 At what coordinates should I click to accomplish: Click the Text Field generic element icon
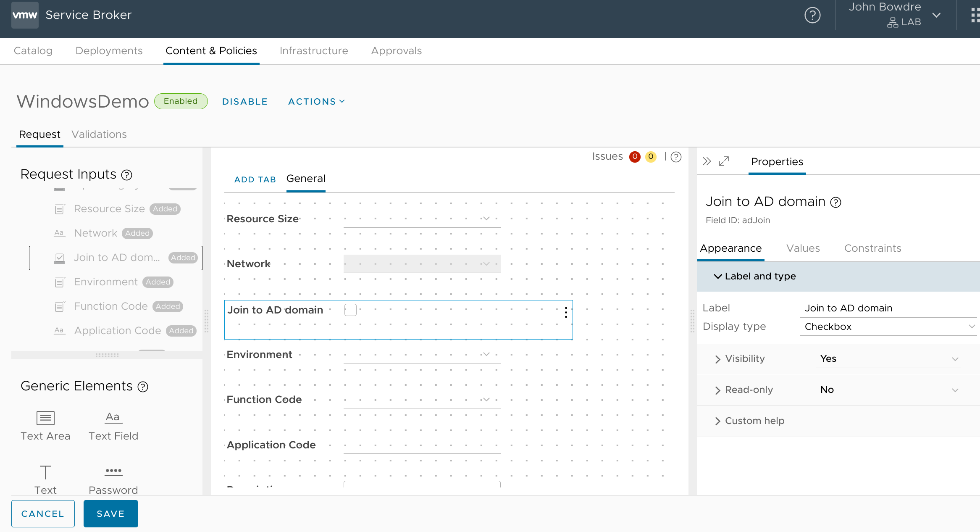tap(113, 417)
